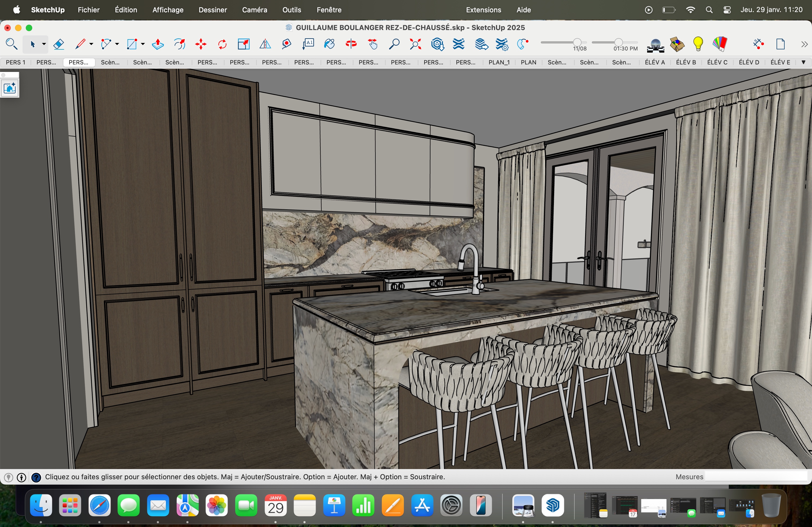
Task: Open the PLAN_1 scene tab
Action: (499, 62)
